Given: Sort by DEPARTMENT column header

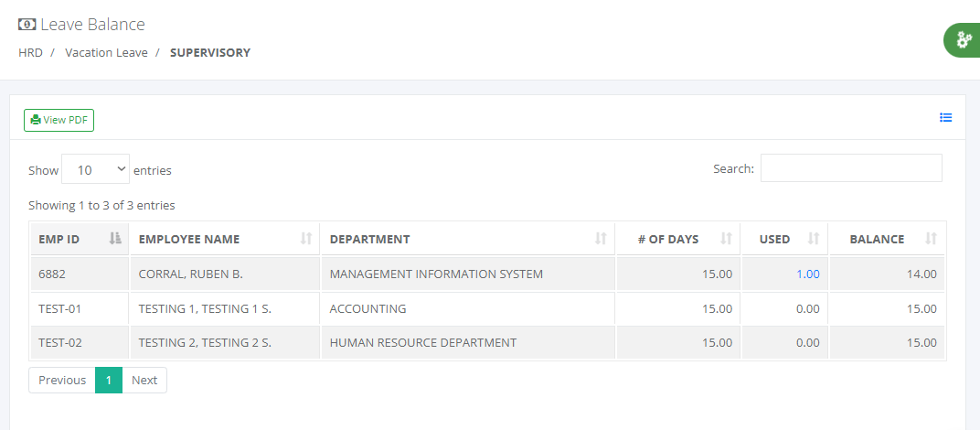Looking at the screenshot, I should coord(467,239).
